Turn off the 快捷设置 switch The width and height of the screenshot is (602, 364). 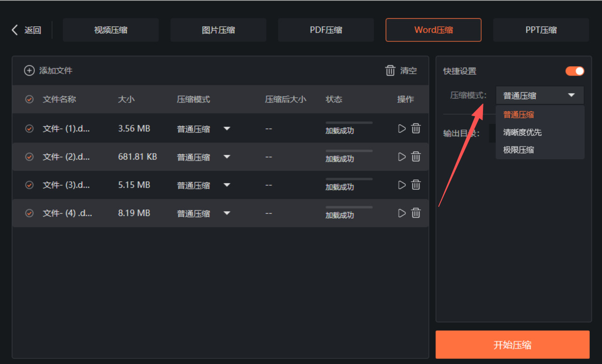tap(575, 71)
